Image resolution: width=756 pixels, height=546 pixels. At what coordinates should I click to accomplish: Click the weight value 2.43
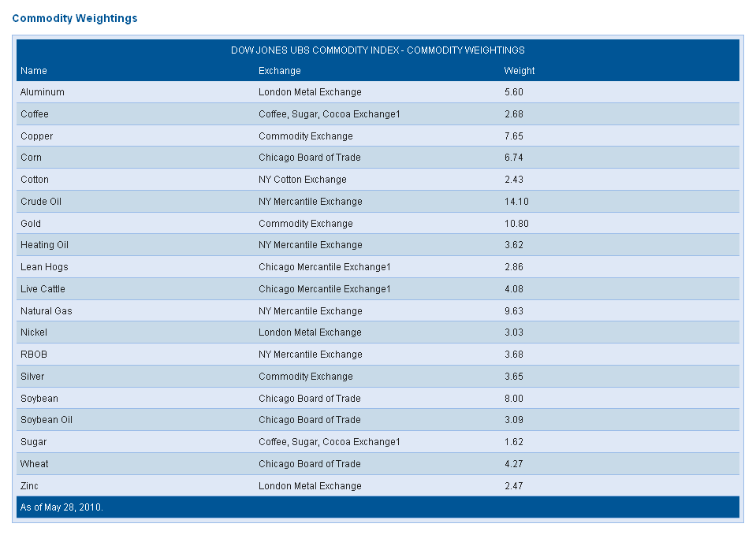514,180
